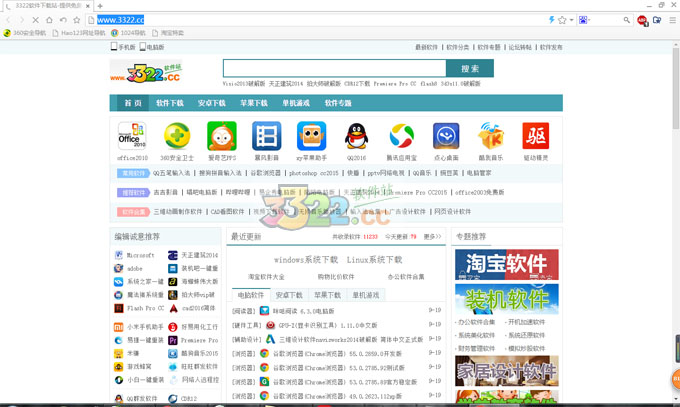Viewport: 680px width, 407px height.
Task: Stop page loading with the X button
Action: pos(36,20)
